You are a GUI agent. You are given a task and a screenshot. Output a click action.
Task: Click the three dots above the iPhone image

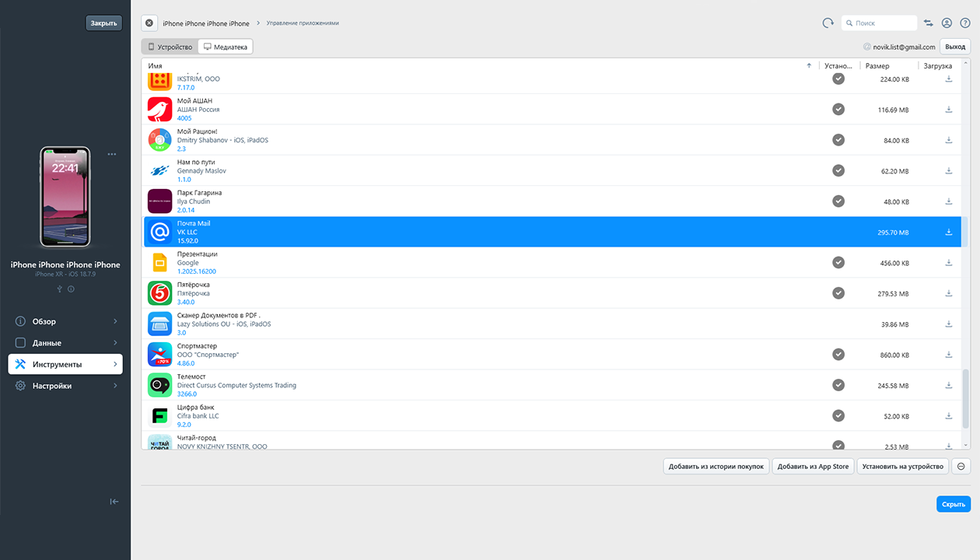point(112,154)
